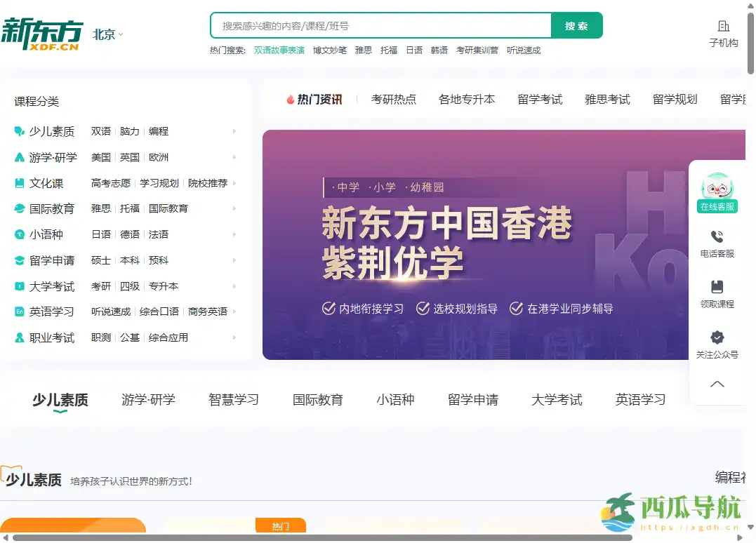Click the green 搜索 search button
The image size is (756, 543).
tap(576, 25)
